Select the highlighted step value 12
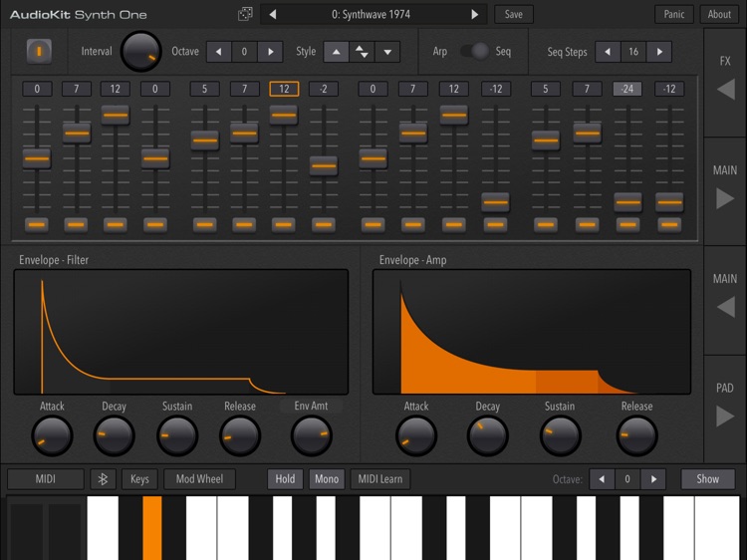This screenshot has width=747, height=560. click(x=284, y=89)
